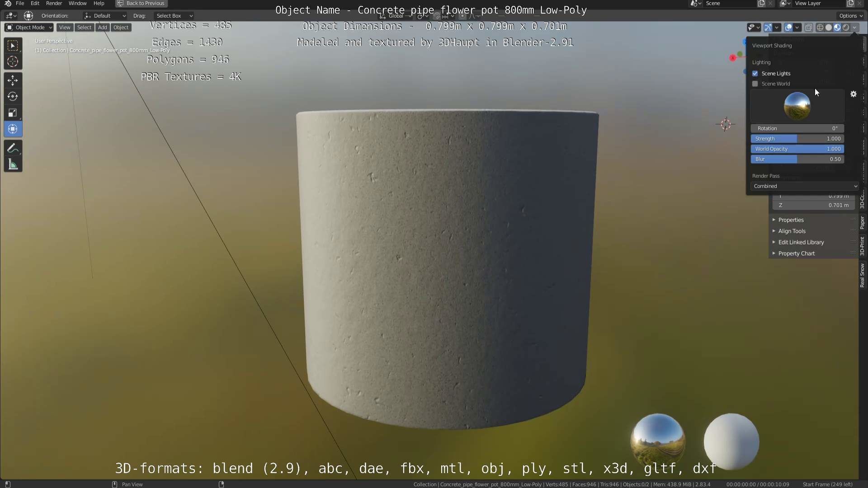The width and height of the screenshot is (868, 488).
Task: Click the Blender logo icon
Action: coord(8,3)
